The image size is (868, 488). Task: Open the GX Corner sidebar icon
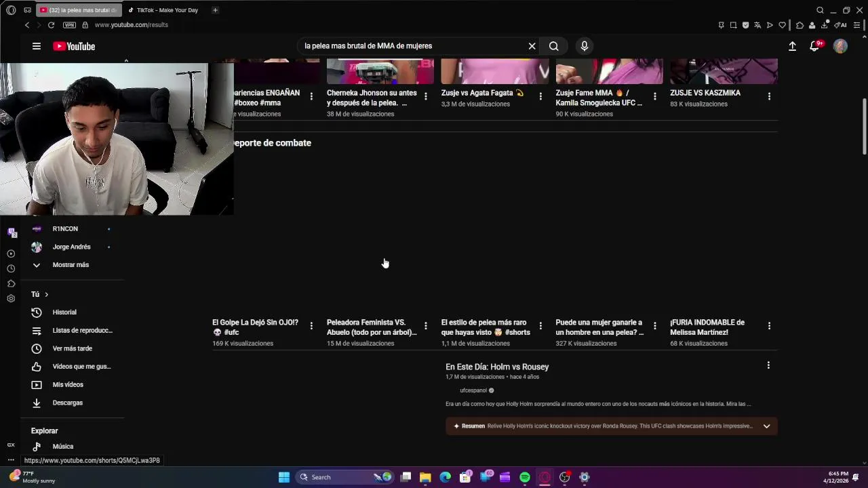(11, 445)
